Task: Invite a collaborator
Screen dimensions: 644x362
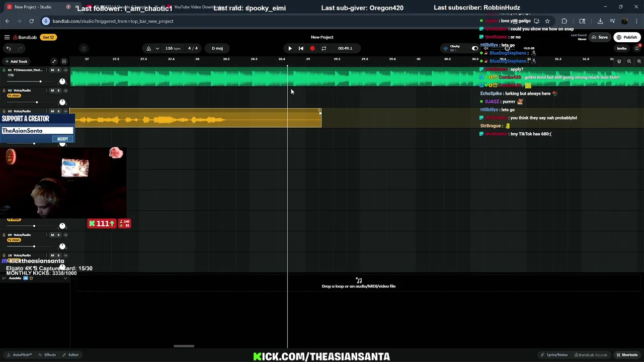Action: pyautogui.click(x=622, y=49)
